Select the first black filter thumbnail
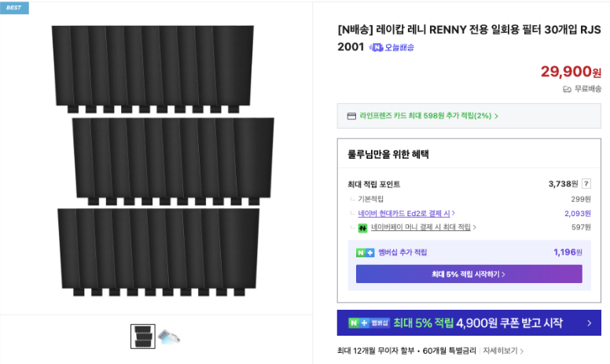The width and height of the screenshot is (610, 364). [143, 336]
